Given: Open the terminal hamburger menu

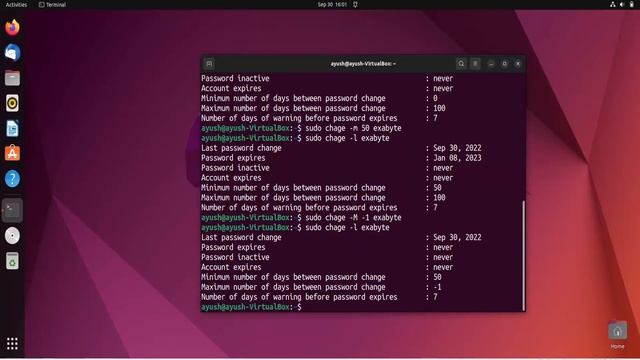Looking at the screenshot, I should [x=475, y=64].
